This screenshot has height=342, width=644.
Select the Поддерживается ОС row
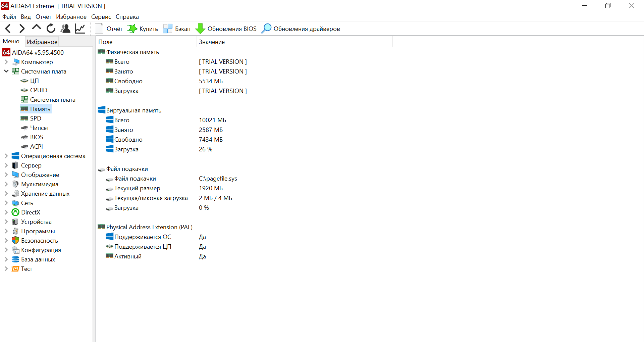143,237
